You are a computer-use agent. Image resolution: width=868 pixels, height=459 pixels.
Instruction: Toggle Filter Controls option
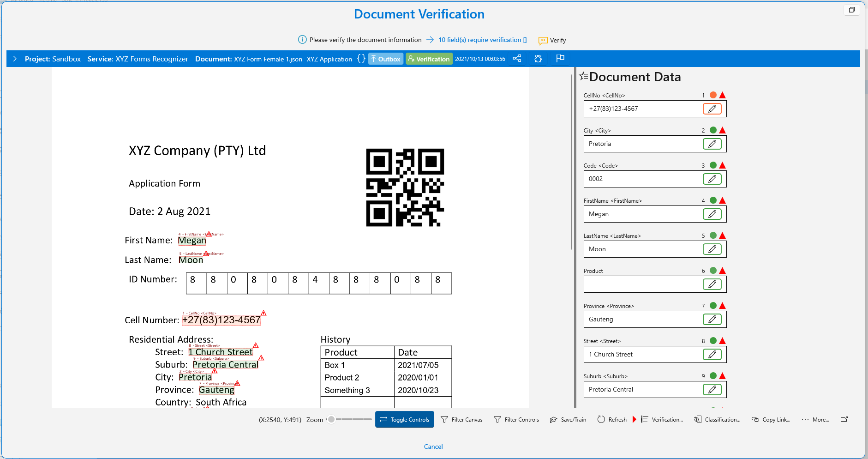(x=516, y=419)
